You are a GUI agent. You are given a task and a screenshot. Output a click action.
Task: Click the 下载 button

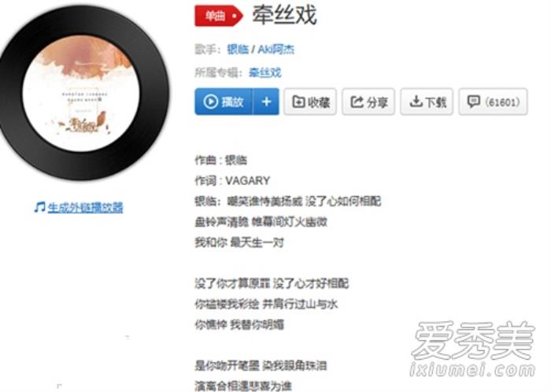[x=427, y=102]
